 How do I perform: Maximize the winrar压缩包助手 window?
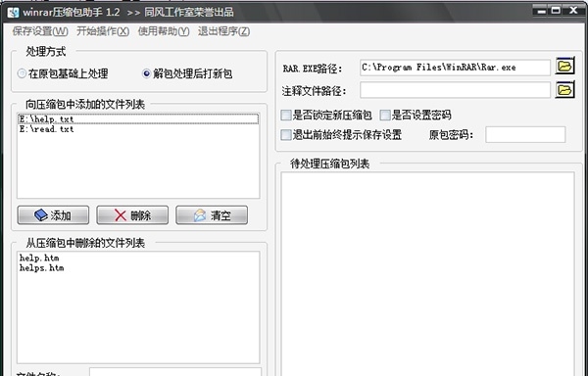pyautogui.click(x=556, y=11)
